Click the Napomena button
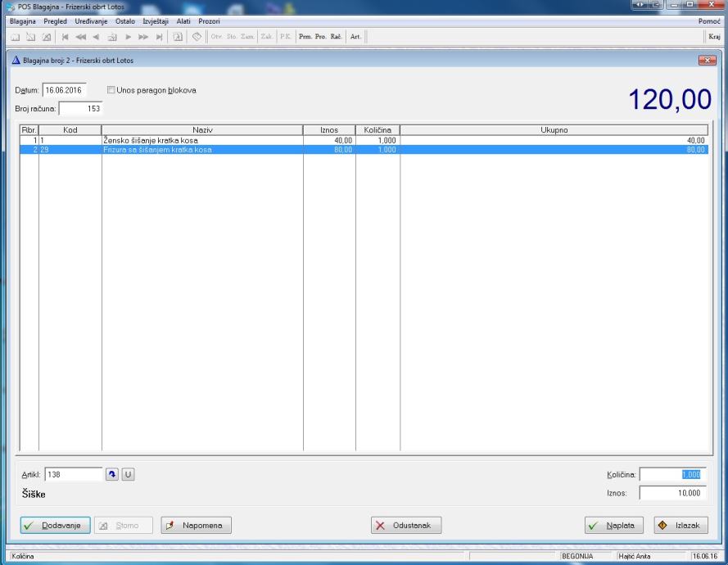728x565 pixels. [196, 525]
